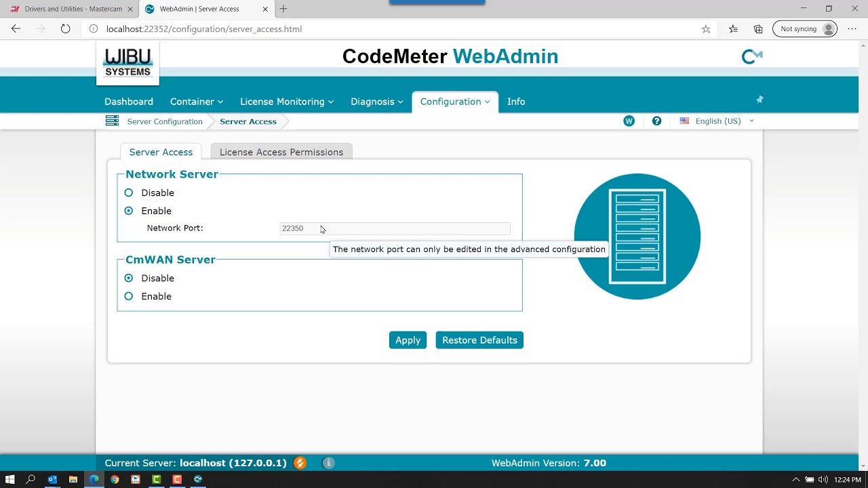Click Restore Defaults
This screenshot has height=488, width=868.
pyautogui.click(x=479, y=340)
